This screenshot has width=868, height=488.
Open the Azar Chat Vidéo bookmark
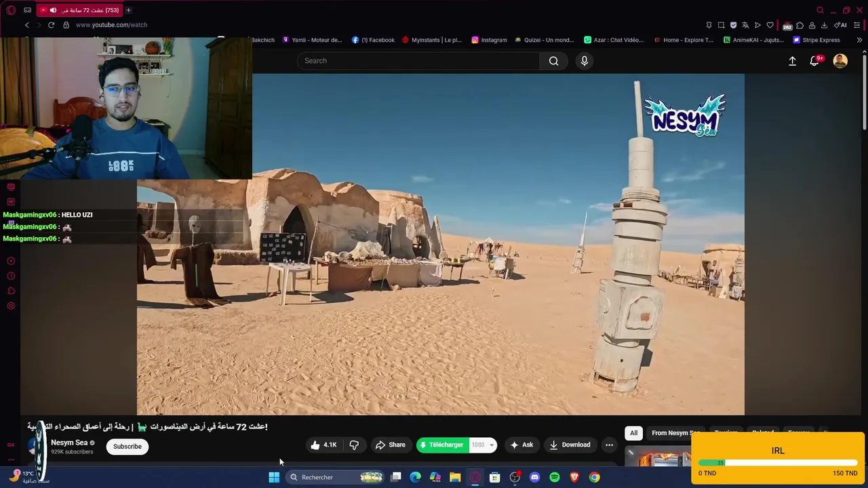(614, 40)
